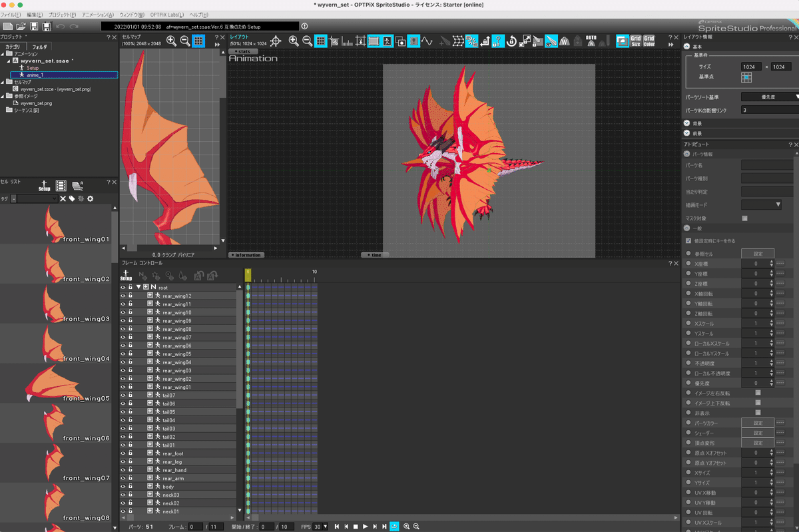Click the 基準点 anchor grid swatch
The width and height of the screenshot is (799, 532).
(x=746, y=78)
